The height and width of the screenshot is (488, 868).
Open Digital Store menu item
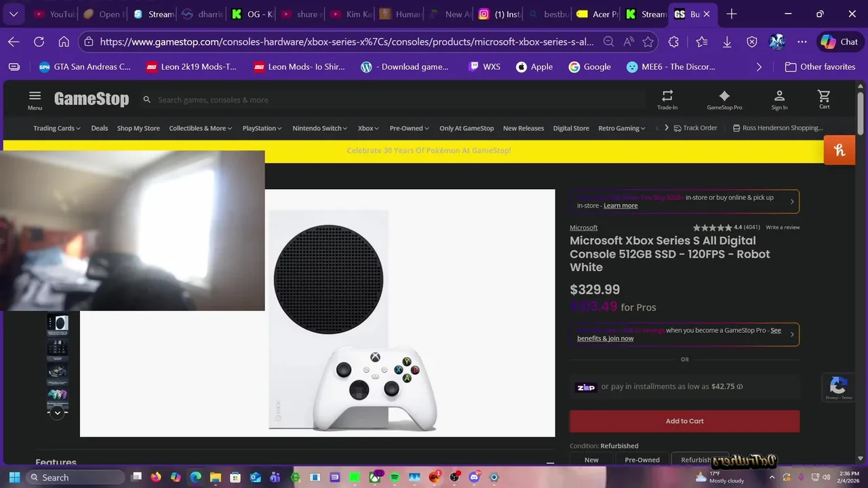coord(571,128)
